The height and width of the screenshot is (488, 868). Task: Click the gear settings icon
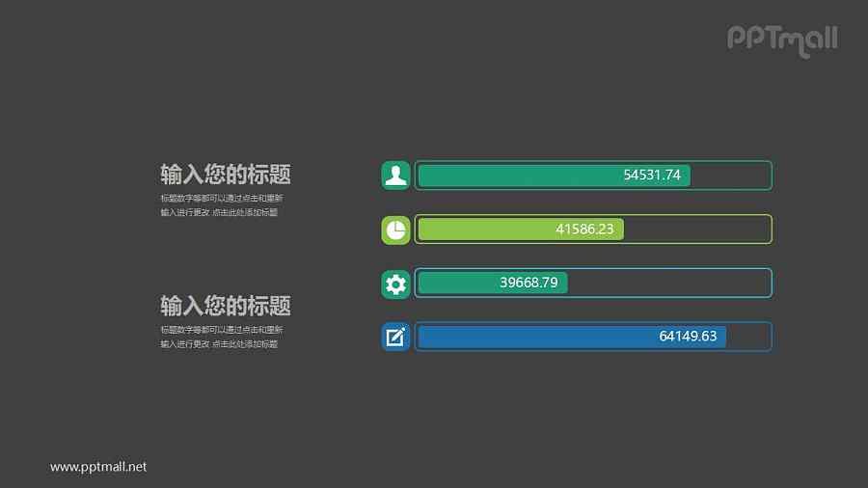(395, 284)
